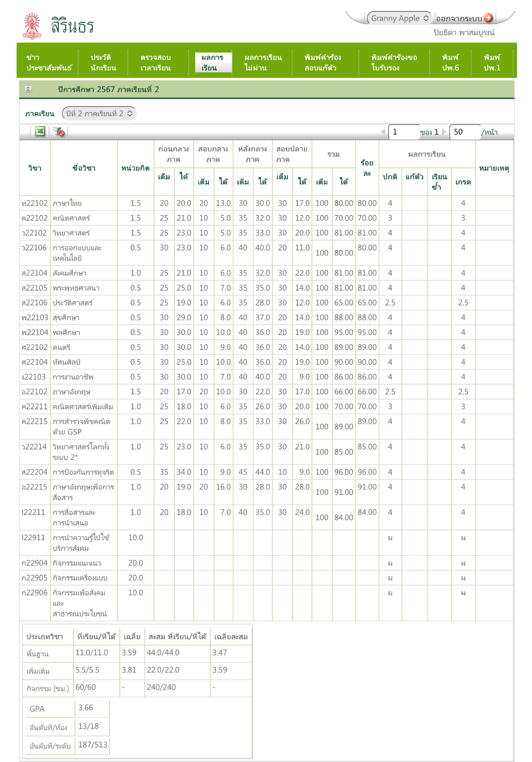
Task: Sort by เกรด column header
Action: (x=463, y=182)
